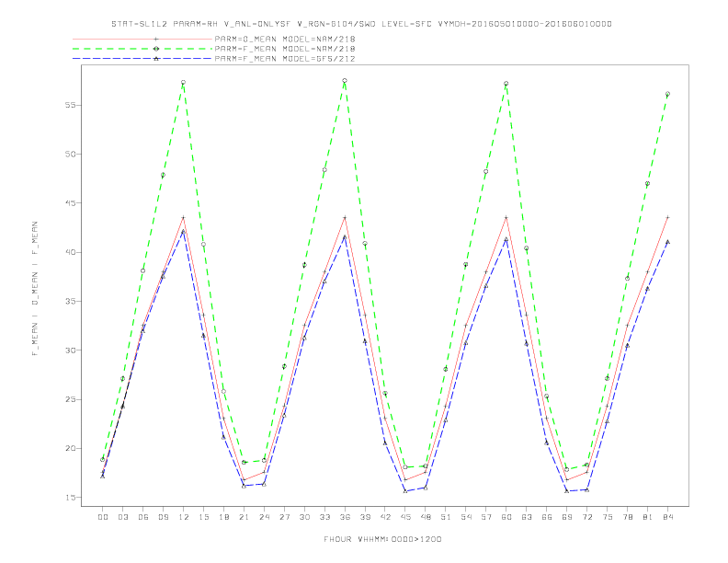Click y-axis tick label 45
This screenshot has height=563, width=728.
[70, 203]
